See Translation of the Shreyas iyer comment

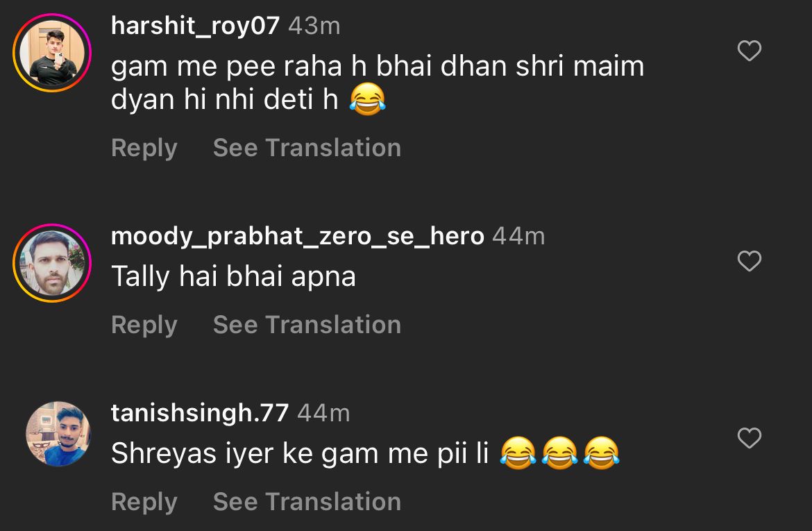[307, 502]
